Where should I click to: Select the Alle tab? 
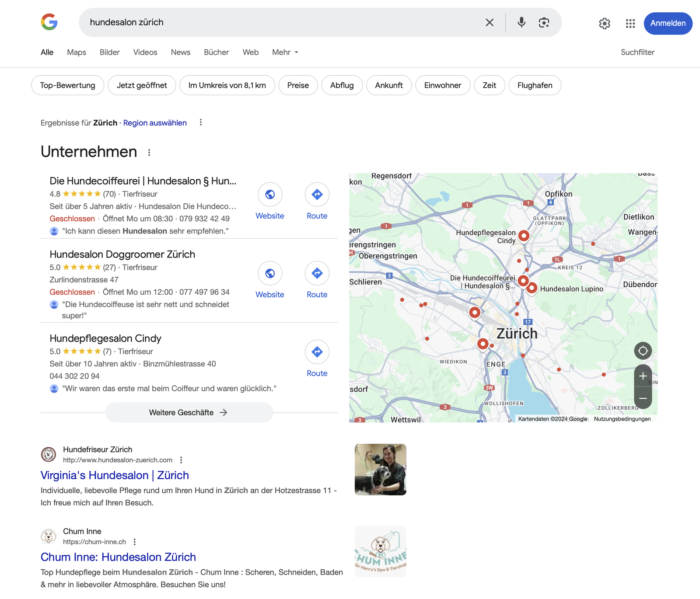[47, 52]
